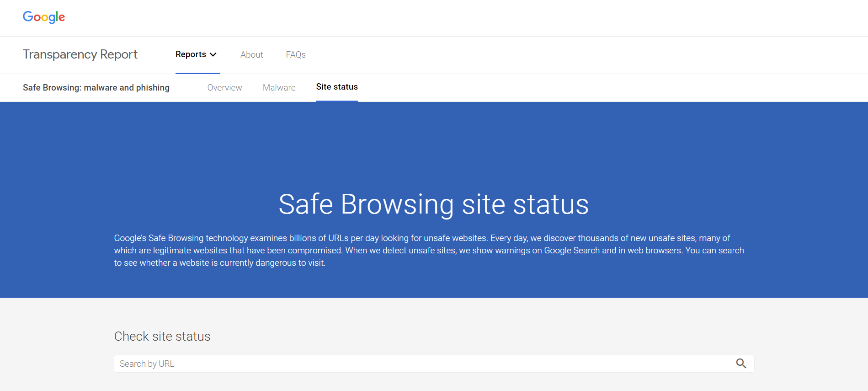
Task: Click the Check site status heading
Action: click(x=162, y=337)
